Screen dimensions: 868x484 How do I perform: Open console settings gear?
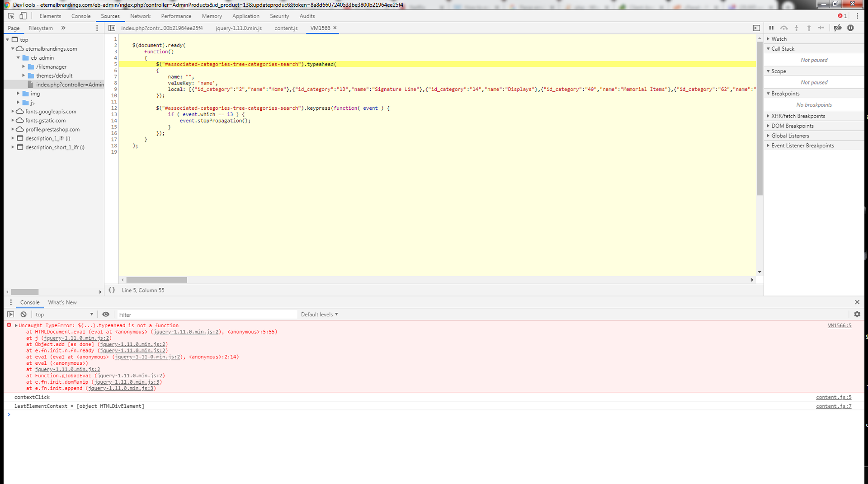[x=857, y=315]
